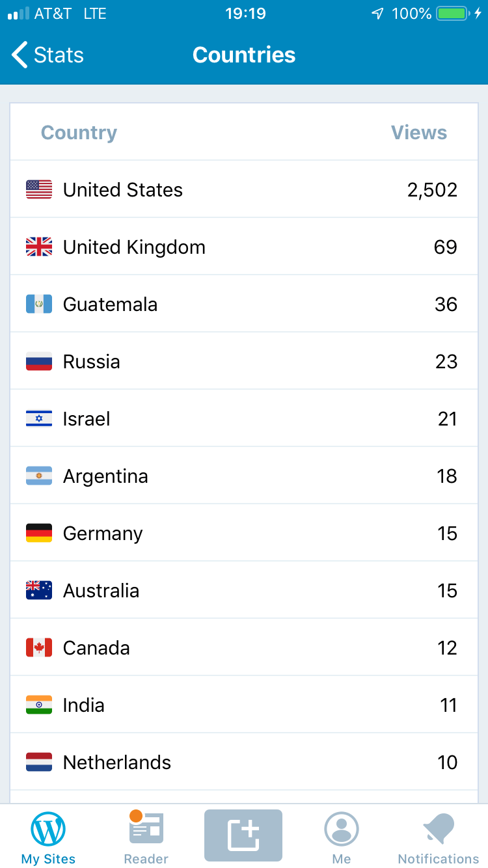Image resolution: width=488 pixels, height=868 pixels.
Task: Switch to the Reader tab
Action: 146,837
